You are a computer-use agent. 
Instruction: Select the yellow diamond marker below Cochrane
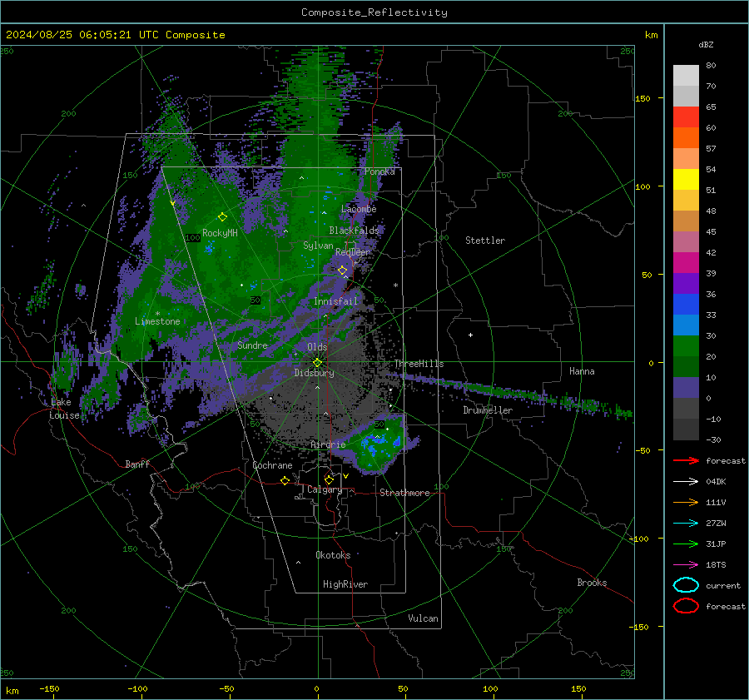pyautogui.click(x=285, y=480)
